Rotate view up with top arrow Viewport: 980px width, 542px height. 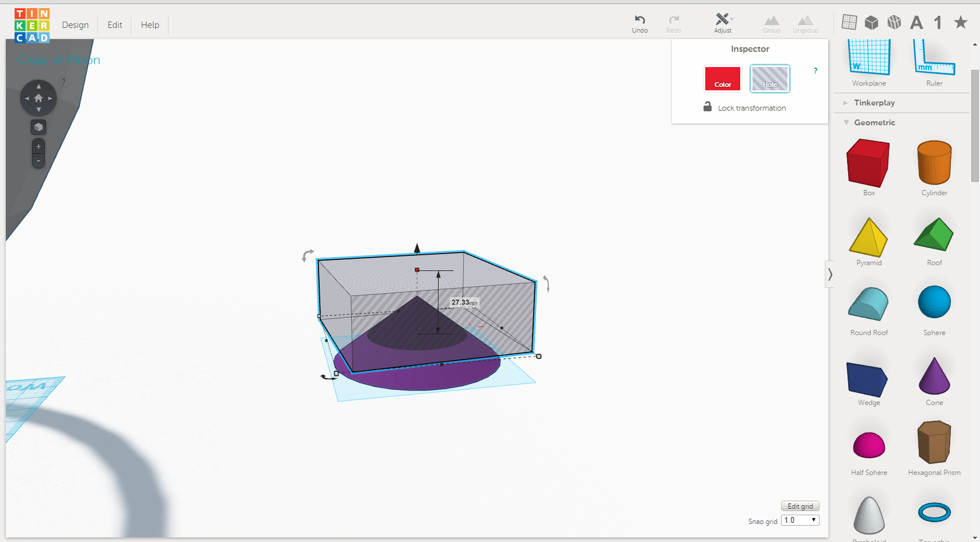coord(38,86)
